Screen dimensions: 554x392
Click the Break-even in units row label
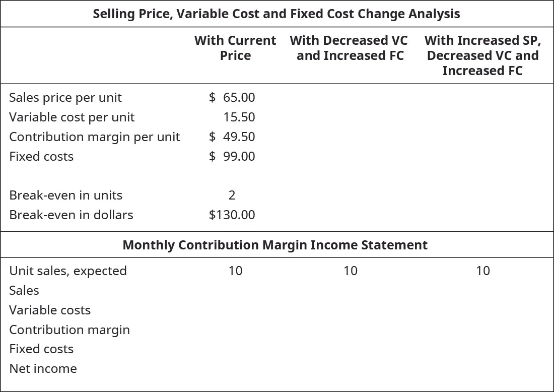tap(66, 195)
